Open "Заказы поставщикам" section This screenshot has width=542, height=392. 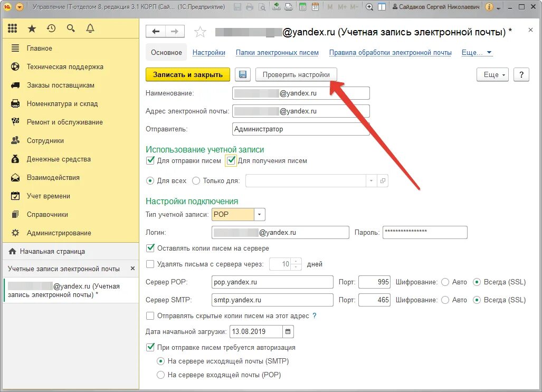point(71,85)
